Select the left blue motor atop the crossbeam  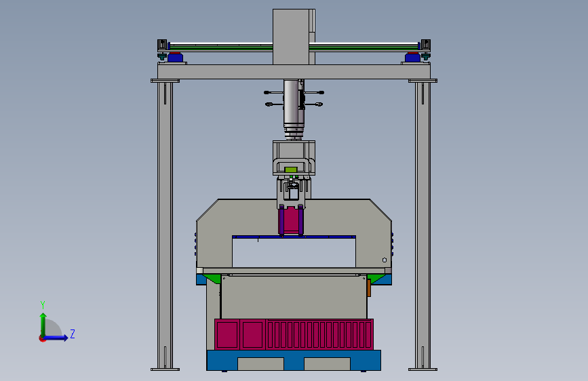(175, 58)
